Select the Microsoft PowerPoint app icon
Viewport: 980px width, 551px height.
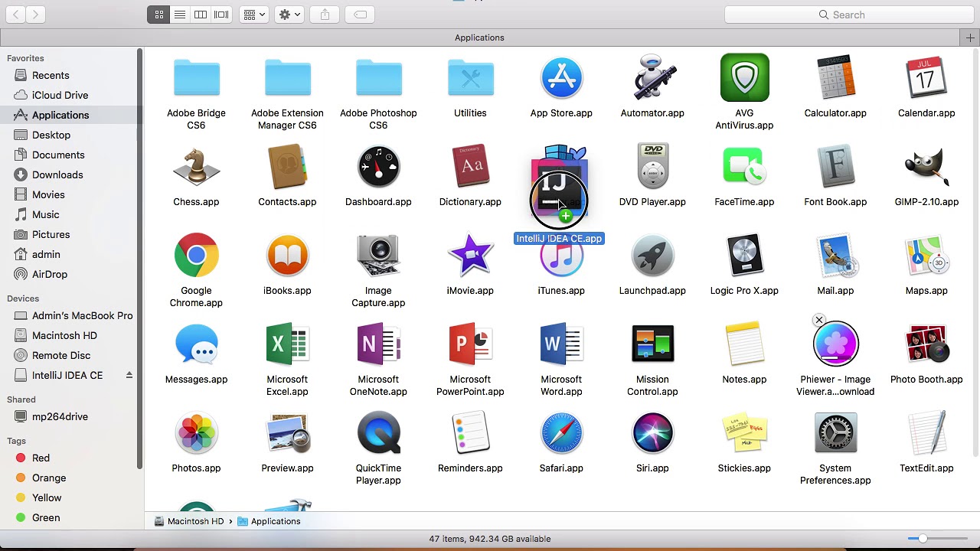point(470,344)
